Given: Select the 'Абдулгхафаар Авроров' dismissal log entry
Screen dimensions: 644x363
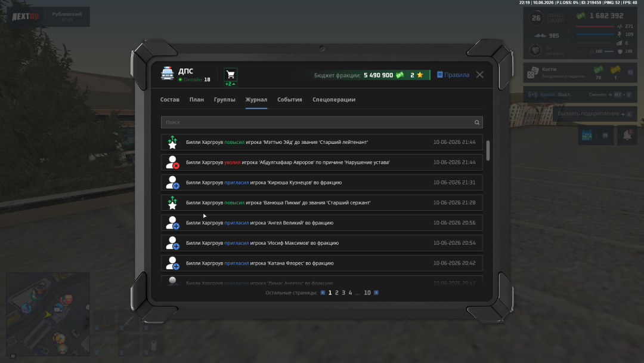Looking at the screenshot, I should coord(321,162).
